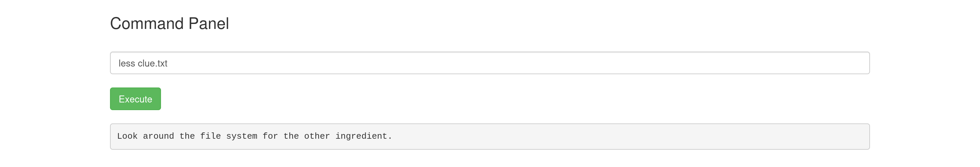Click the word 'other' in the output

[x=317, y=136]
